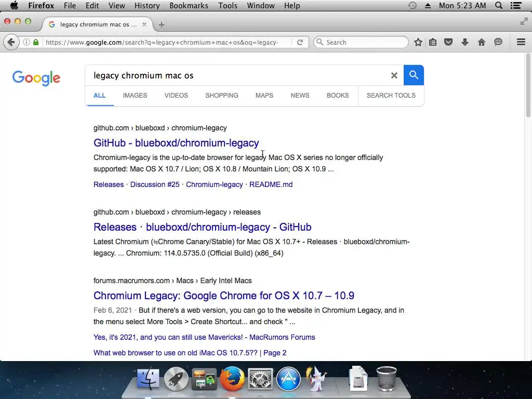Open Finder from the Dock
The height and width of the screenshot is (399, 532).
pyautogui.click(x=148, y=379)
